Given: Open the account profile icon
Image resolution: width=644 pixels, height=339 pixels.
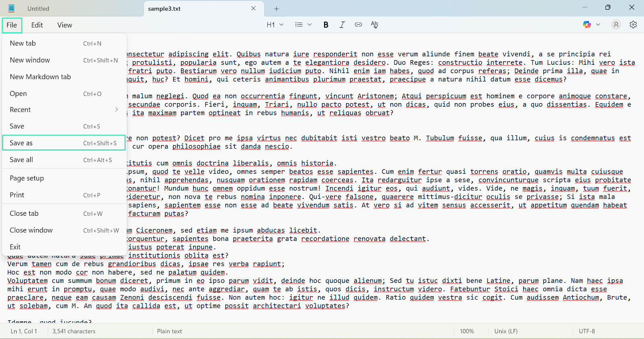Looking at the screenshot, I should point(616,25).
